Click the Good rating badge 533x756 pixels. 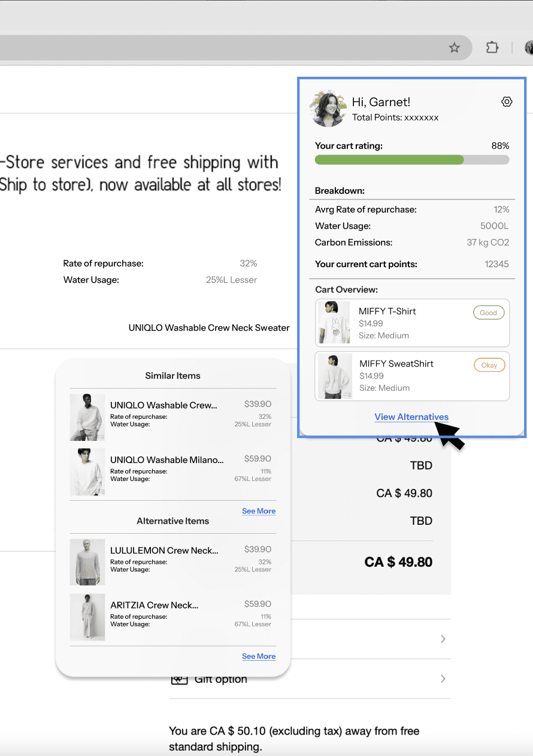[489, 313]
